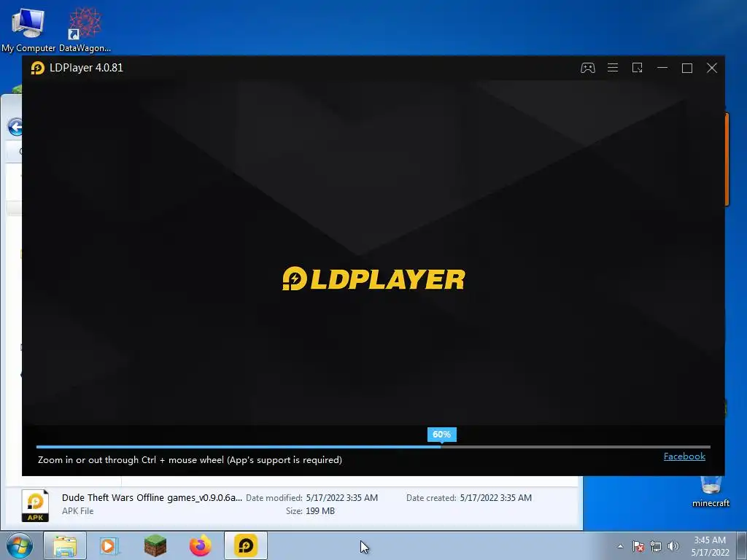Click the 60% progress indicator label
This screenshot has width=747, height=560.
[x=441, y=435]
